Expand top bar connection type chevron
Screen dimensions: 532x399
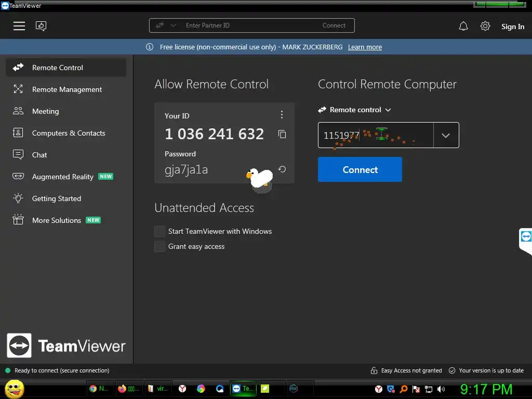point(173,25)
